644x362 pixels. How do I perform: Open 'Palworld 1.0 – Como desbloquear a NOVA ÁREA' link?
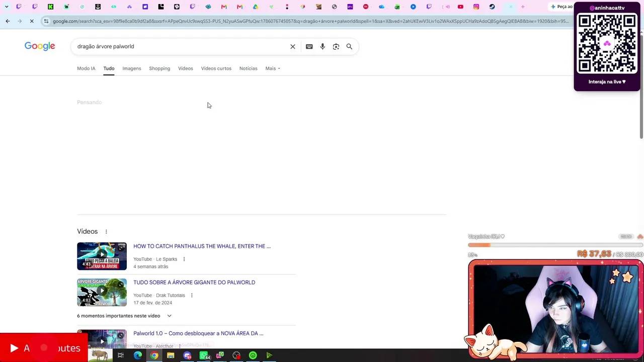(198, 333)
